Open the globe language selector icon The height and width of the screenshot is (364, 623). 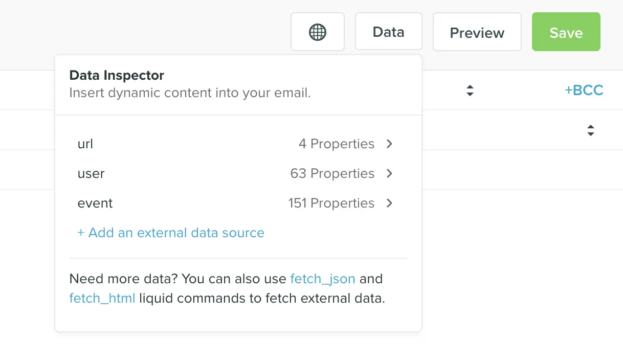point(318,32)
